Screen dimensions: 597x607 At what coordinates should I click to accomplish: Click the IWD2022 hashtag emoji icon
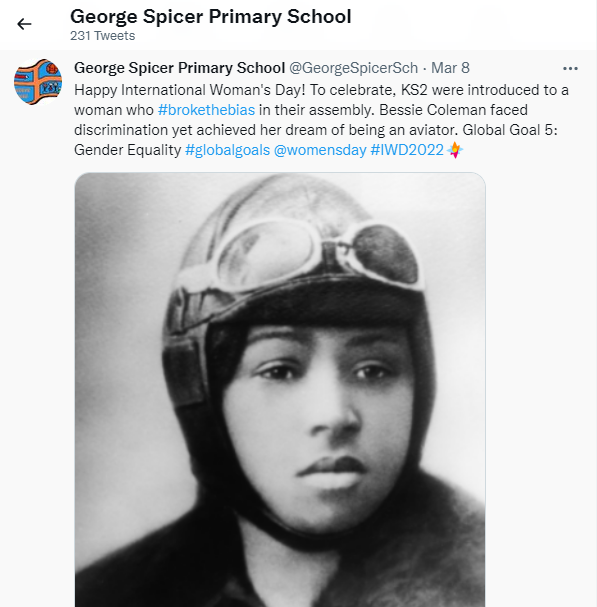454,150
